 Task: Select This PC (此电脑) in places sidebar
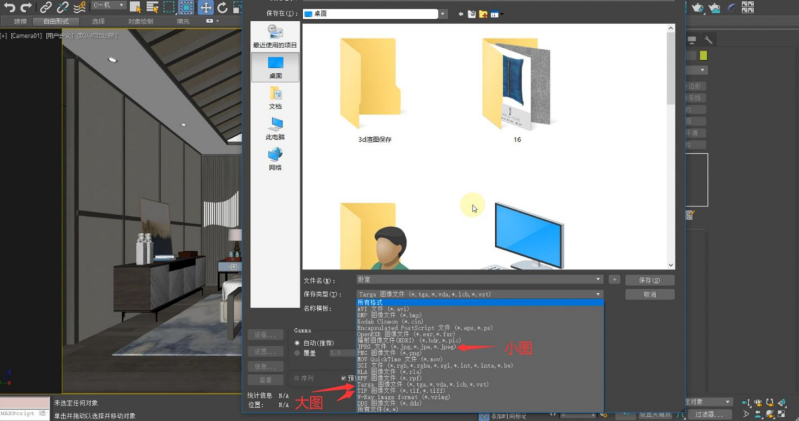tap(275, 128)
